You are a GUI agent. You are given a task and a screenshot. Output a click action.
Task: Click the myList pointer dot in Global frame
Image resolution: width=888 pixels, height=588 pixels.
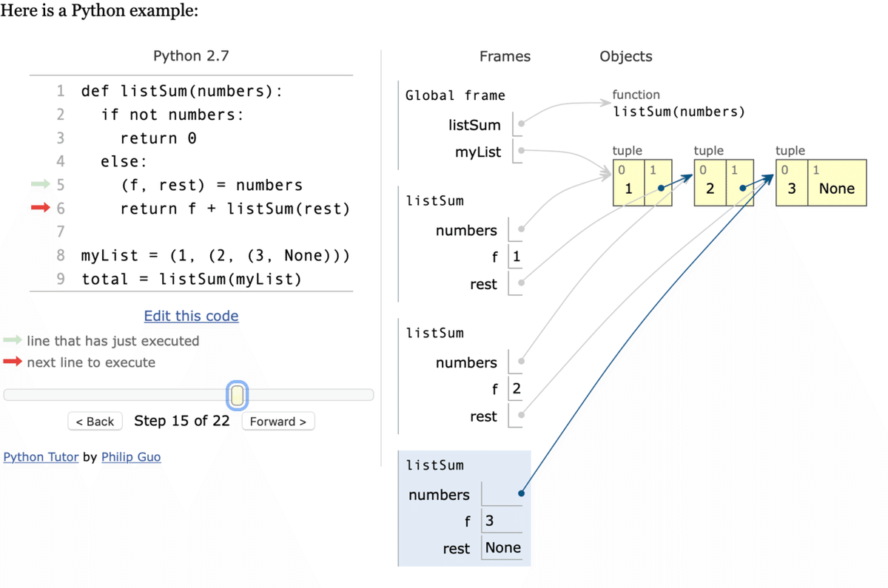(522, 151)
